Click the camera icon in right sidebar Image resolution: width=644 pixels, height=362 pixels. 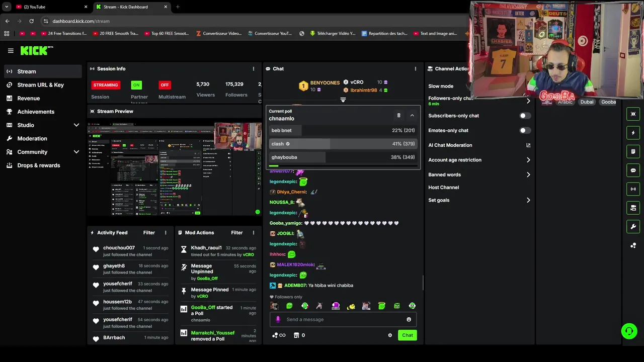(x=633, y=208)
